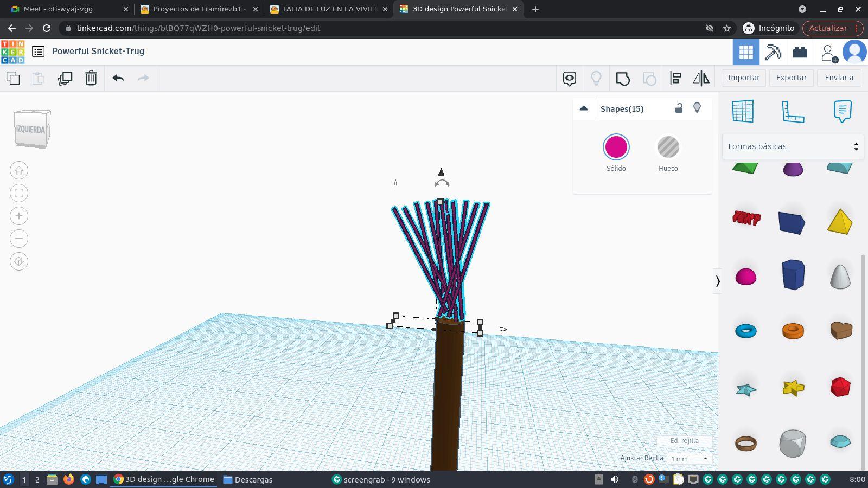This screenshot has height=488, width=868.
Task: Group the selected shapes
Action: [x=623, y=79]
